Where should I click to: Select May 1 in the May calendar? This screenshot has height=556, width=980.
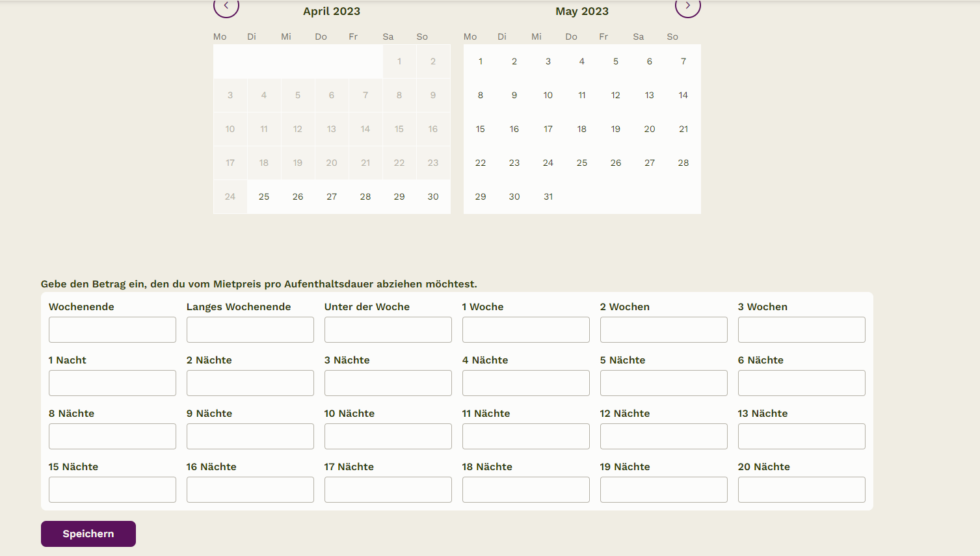point(481,61)
